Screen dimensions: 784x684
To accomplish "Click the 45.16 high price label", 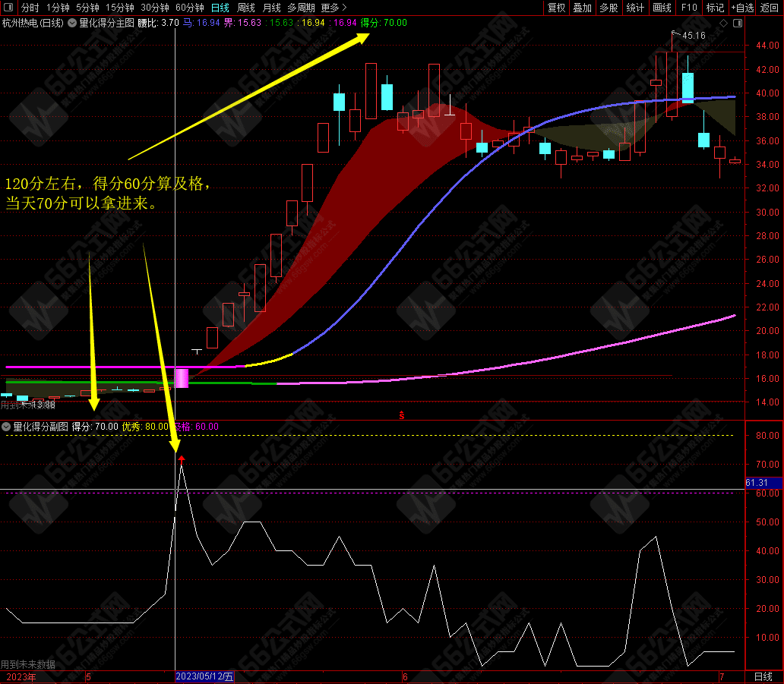I will click(694, 36).
